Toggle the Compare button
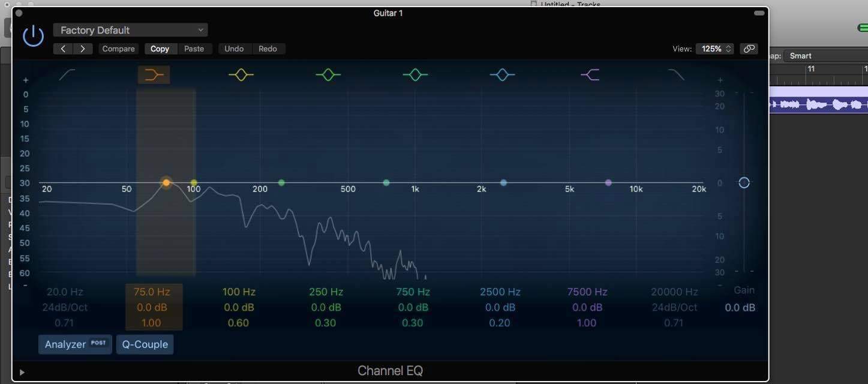Image resolution: width=868 pixels, height=384 pixels. click(x=118, y=49)
